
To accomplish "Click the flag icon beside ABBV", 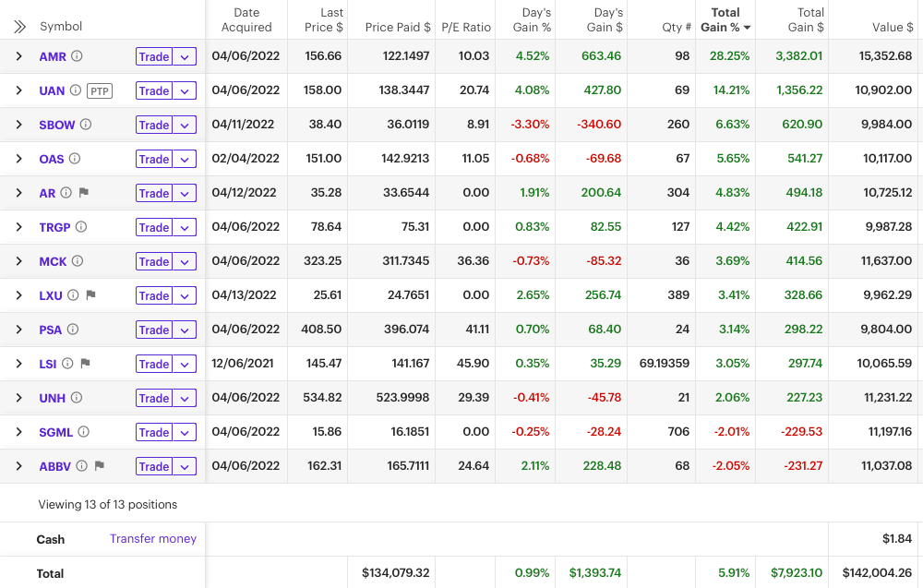I will coord(100,465).
